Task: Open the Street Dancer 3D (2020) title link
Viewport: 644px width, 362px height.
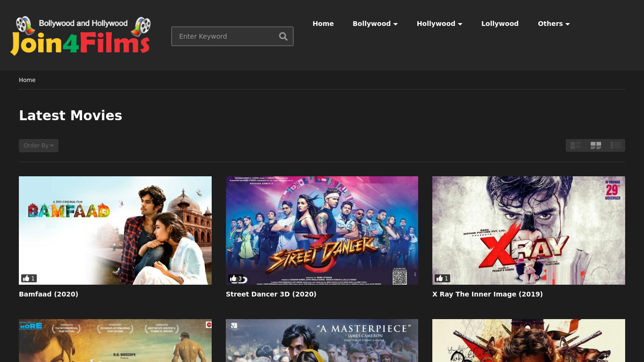Action: pos(271,294)
